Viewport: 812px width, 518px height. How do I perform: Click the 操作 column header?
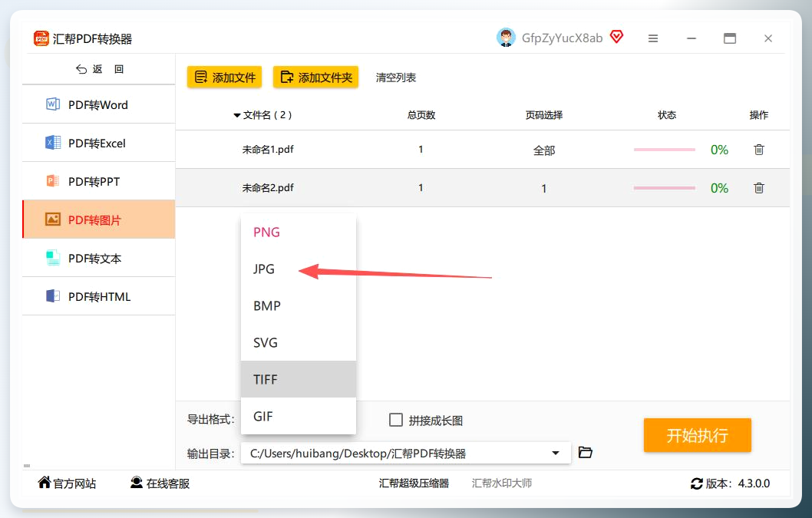[x=759, y=115]
